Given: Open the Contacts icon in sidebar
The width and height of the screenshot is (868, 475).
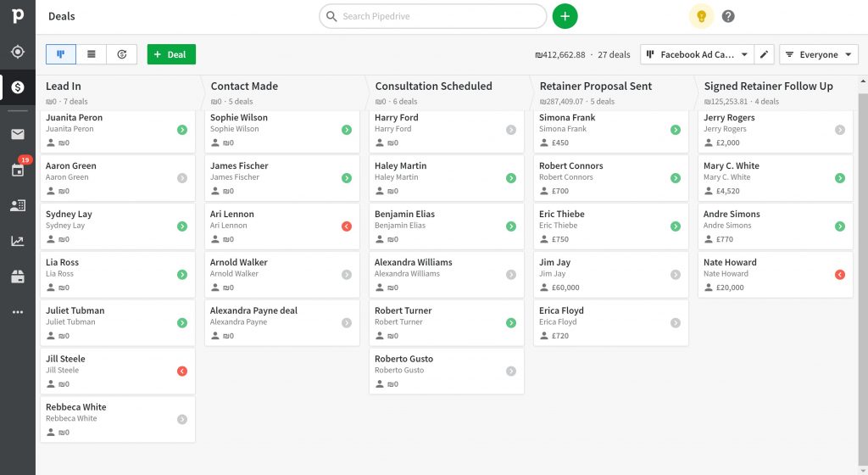Looking at the screenshot, I should click(18, 205).
